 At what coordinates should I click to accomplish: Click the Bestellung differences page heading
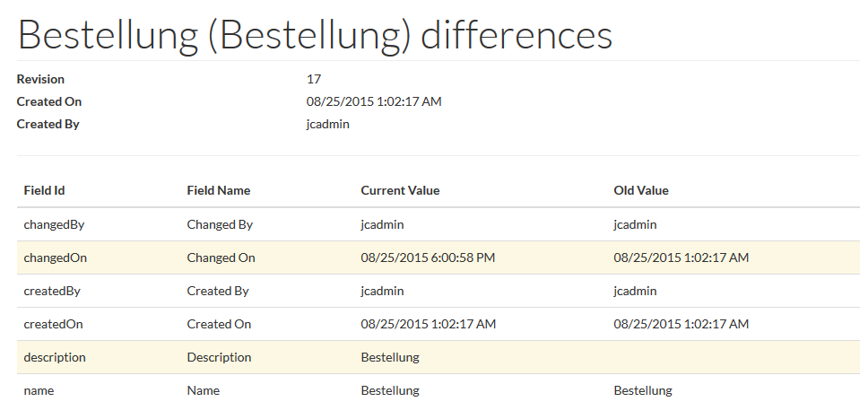click(x=315, y=35)
